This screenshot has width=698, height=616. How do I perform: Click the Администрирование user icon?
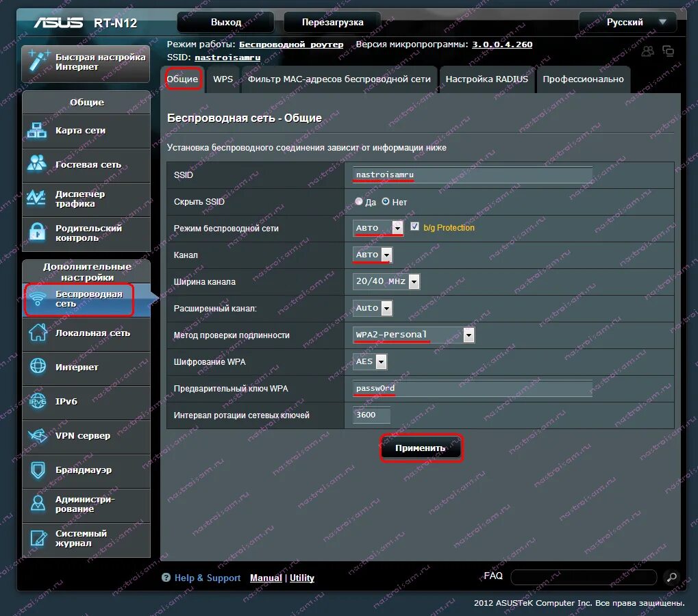coord(38,503)
